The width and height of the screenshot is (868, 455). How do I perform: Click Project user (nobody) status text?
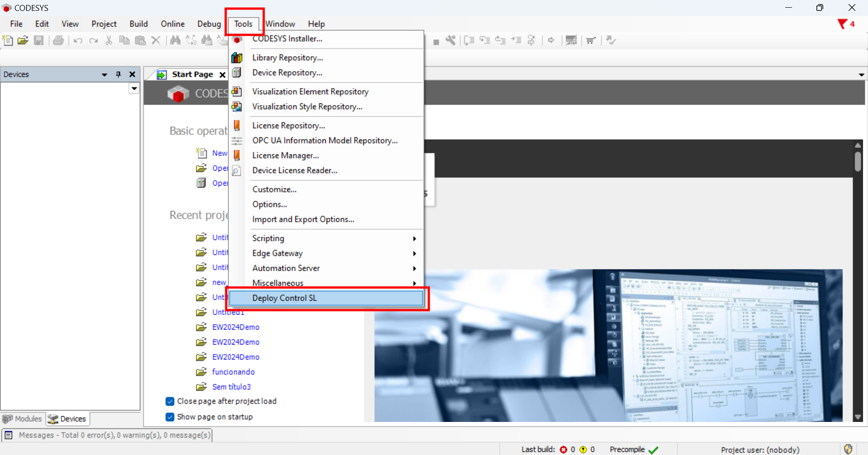(760, 450)
